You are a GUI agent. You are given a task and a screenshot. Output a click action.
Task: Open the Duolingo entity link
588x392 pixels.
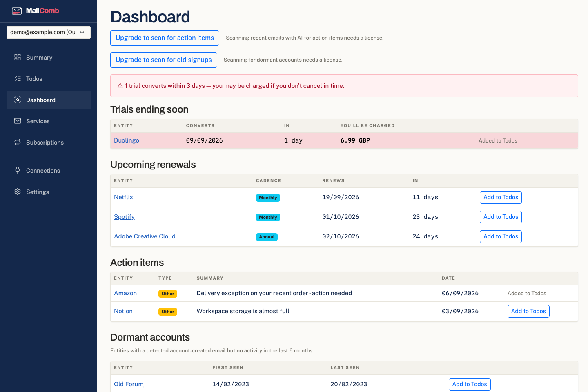coord(127,140)
